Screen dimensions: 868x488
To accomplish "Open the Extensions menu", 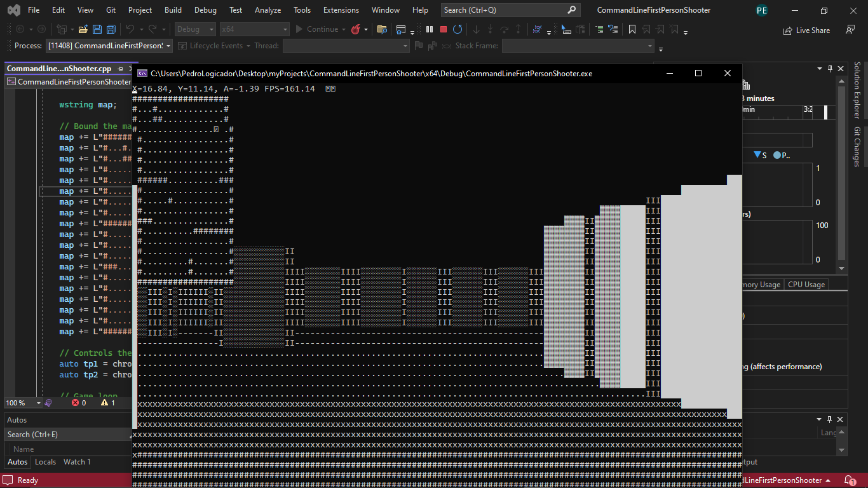I will (x=341, y=10).
